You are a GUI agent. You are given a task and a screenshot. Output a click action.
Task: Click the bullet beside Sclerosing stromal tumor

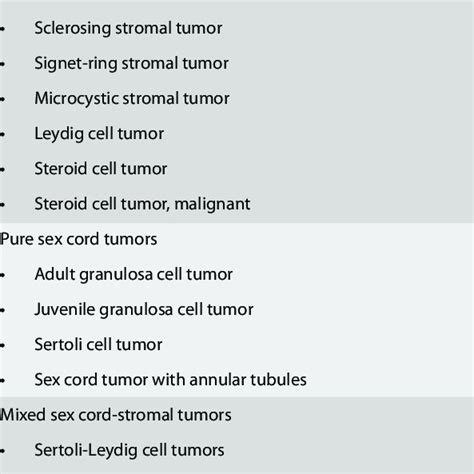click(x=2, y=29)
